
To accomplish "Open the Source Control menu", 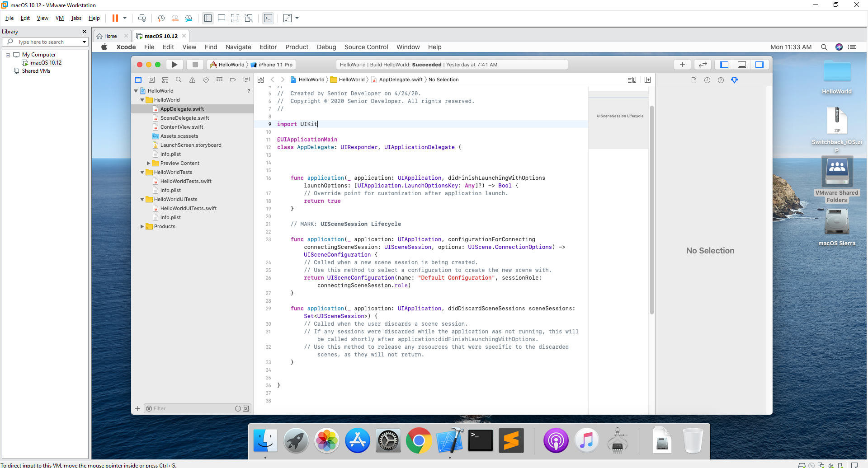I will (366, 47).
